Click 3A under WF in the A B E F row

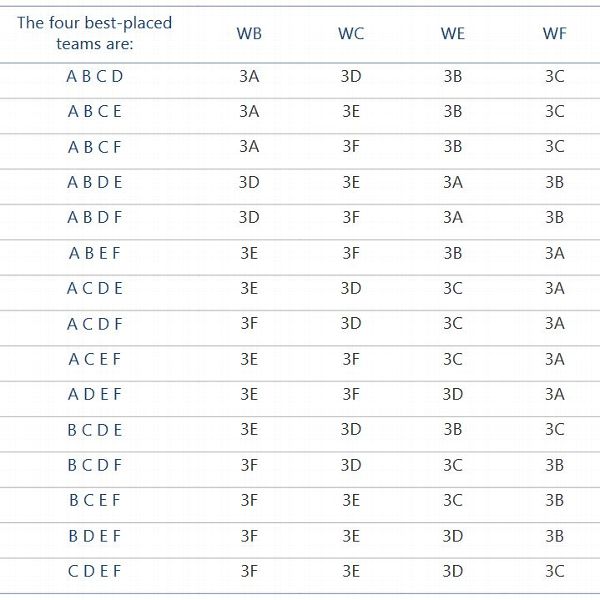(x=554, y=253)
